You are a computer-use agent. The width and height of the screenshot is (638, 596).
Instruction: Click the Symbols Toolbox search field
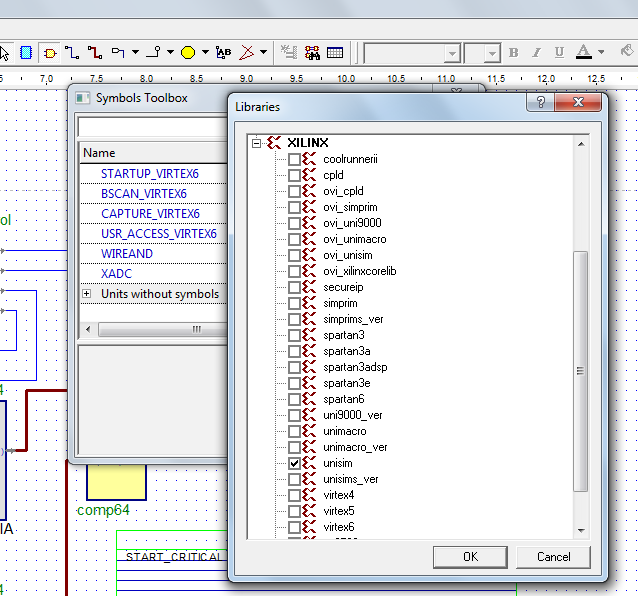(153, 127)
